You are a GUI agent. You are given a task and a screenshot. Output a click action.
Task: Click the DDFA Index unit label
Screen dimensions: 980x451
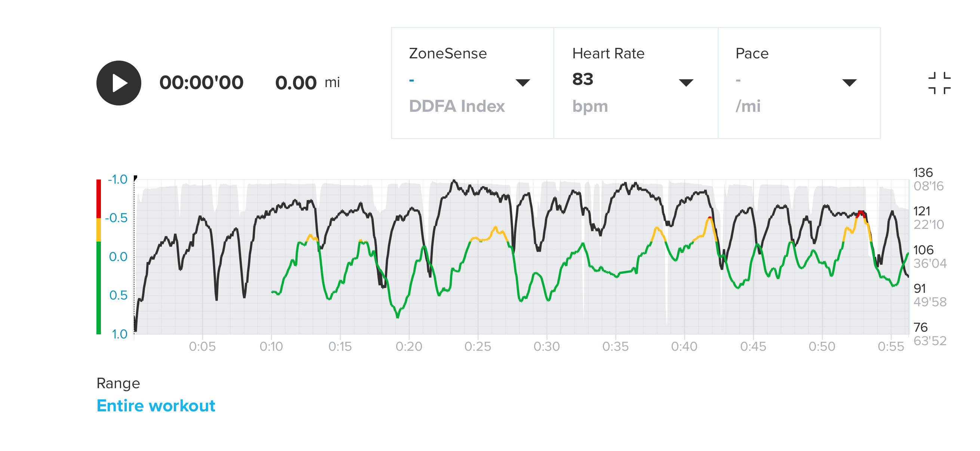456,106
